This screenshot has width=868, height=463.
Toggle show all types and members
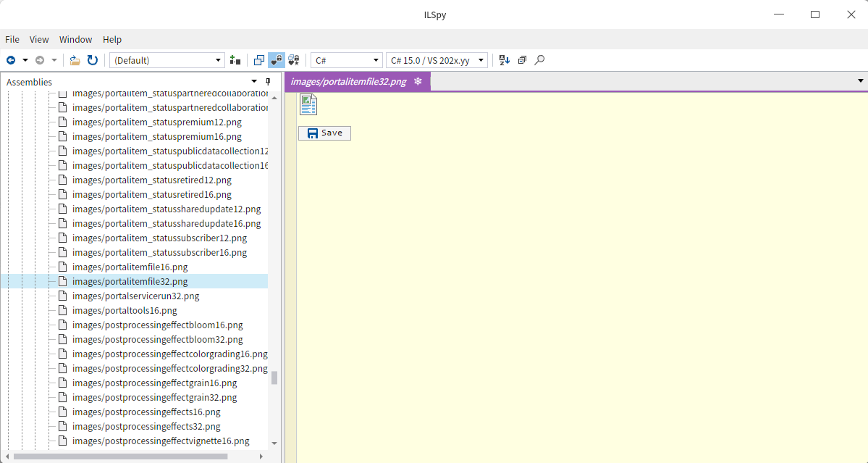point(294,60)
